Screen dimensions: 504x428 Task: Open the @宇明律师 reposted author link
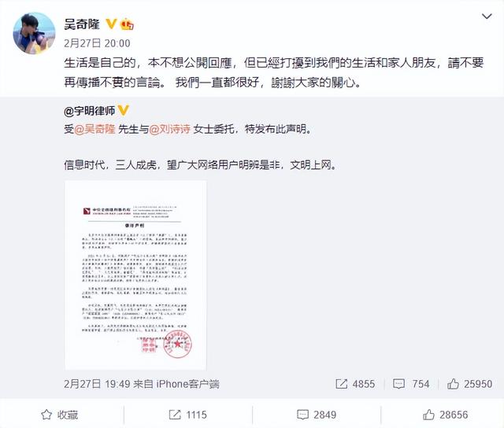pyautogui.click(x=89, y=111)
